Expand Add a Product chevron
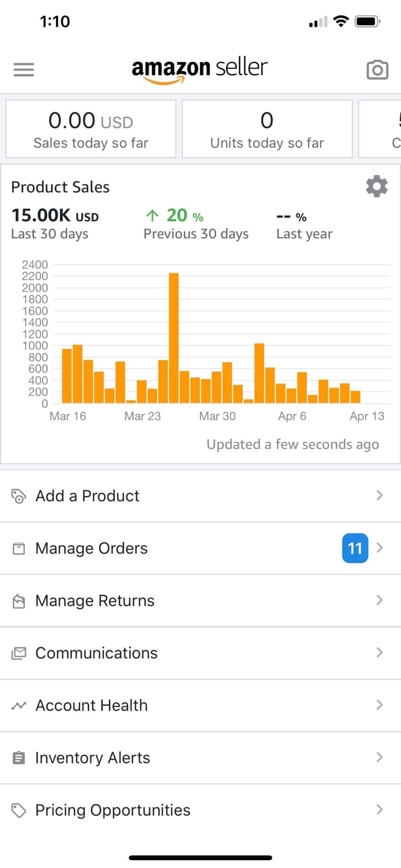401x868 pixels. 379,495
